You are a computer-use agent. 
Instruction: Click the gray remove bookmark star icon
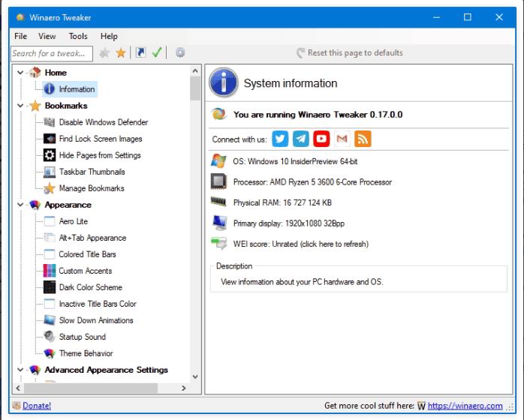tap(104, 52)
